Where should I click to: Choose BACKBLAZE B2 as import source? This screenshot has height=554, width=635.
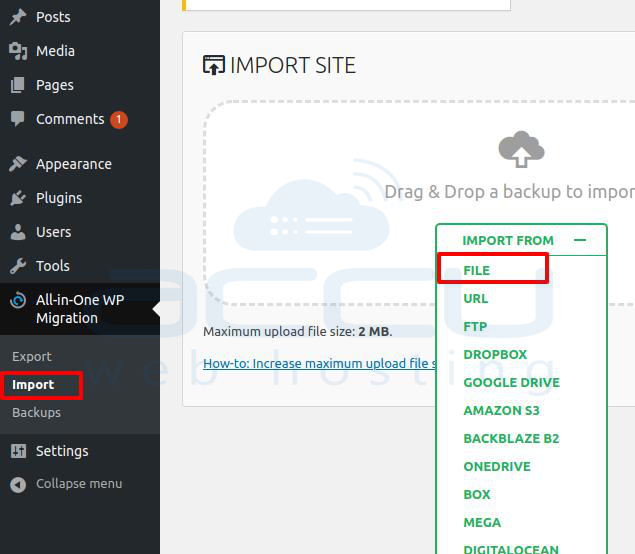tap(511, 438)
